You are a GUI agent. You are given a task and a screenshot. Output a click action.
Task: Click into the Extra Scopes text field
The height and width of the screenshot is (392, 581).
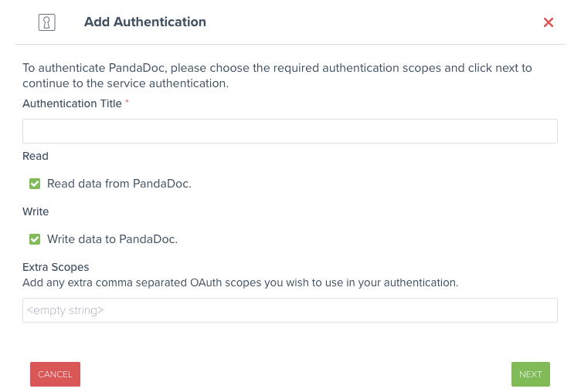[290, 310]
